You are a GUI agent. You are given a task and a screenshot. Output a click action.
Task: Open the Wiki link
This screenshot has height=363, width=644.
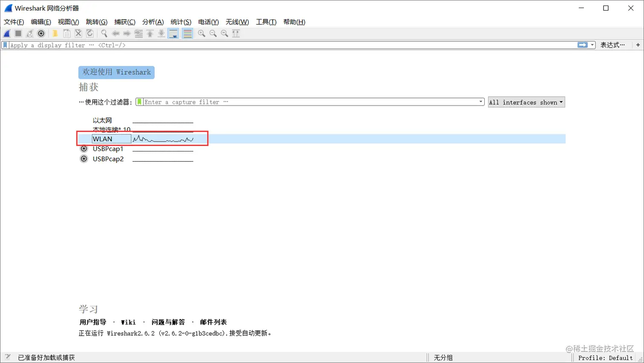[128, 322]
